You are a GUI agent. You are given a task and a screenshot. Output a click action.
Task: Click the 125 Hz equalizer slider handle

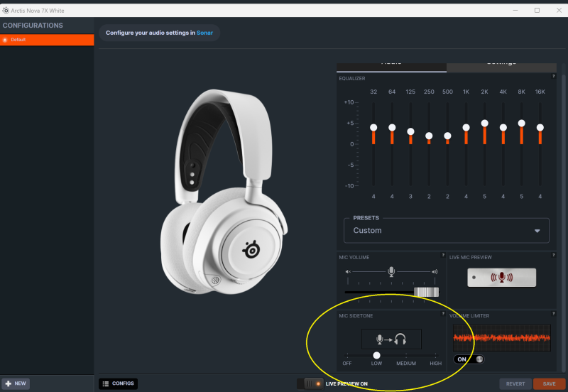coord(410,131)
